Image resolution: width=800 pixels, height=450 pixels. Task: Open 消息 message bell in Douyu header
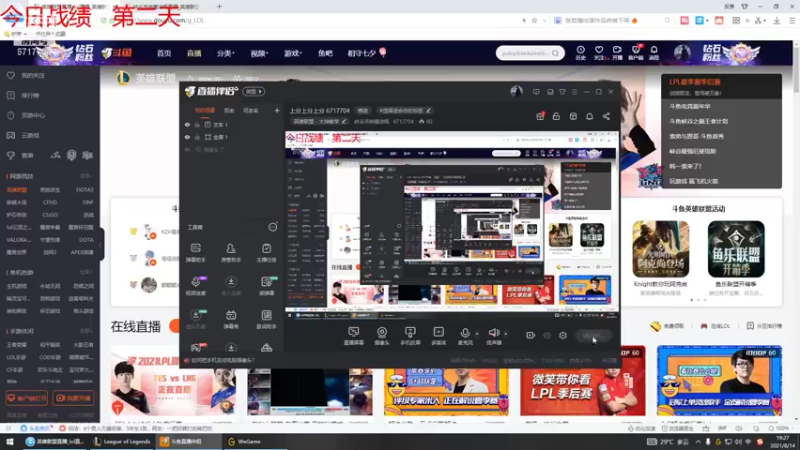654,53
